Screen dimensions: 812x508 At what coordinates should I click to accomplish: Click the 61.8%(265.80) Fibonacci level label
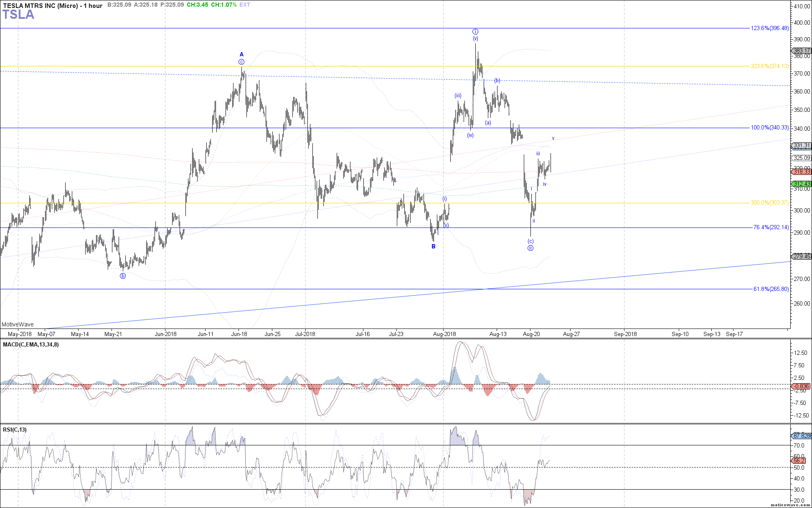(771, 289)
